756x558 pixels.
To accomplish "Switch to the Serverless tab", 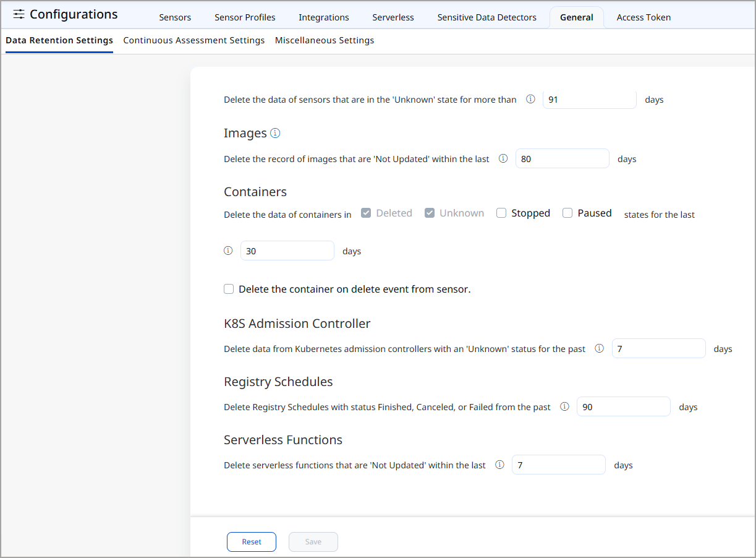I will (x=393, y=17).
